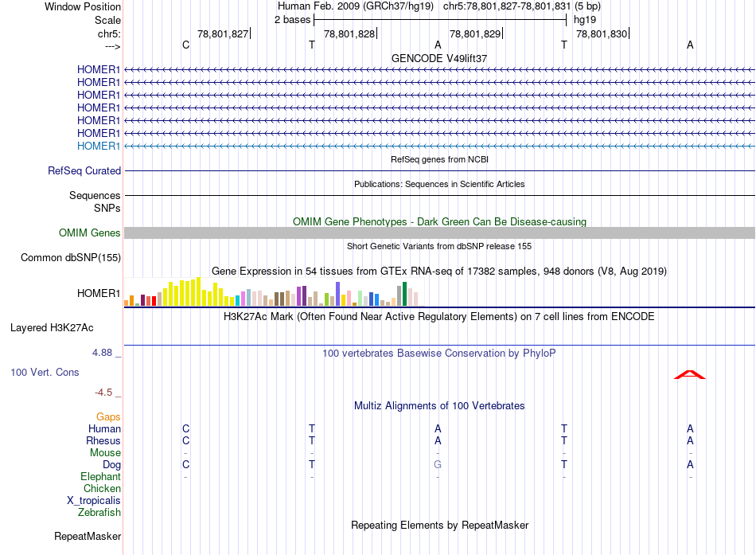The image size is (756, 555).
Task: Click the Layered H3K27Ac label
Action: (52, 328)
